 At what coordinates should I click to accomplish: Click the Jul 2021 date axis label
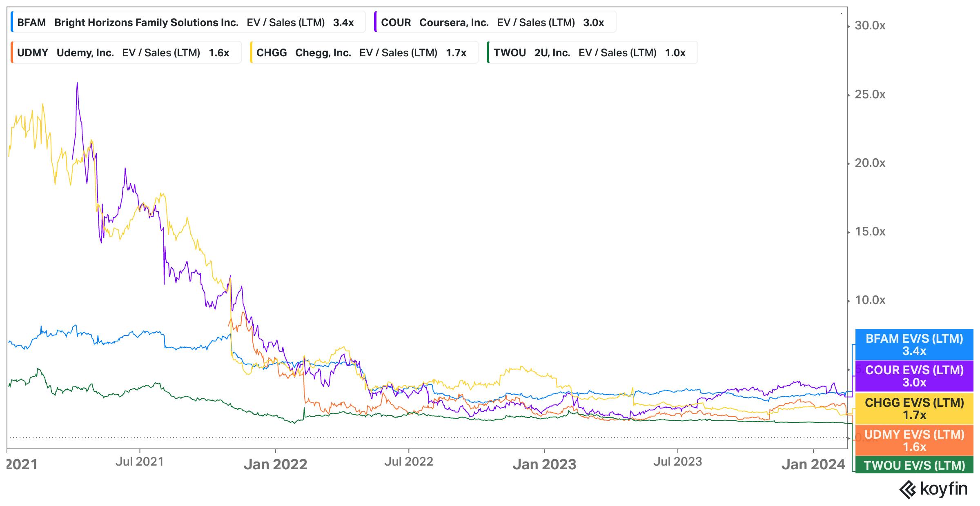click(x=139, y=462)
